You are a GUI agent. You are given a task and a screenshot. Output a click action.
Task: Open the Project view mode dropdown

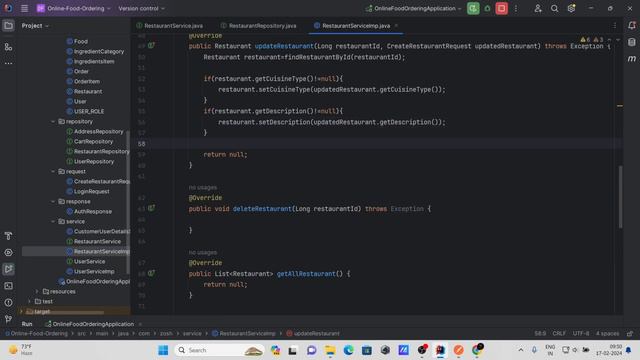click(x=35, y=26)
